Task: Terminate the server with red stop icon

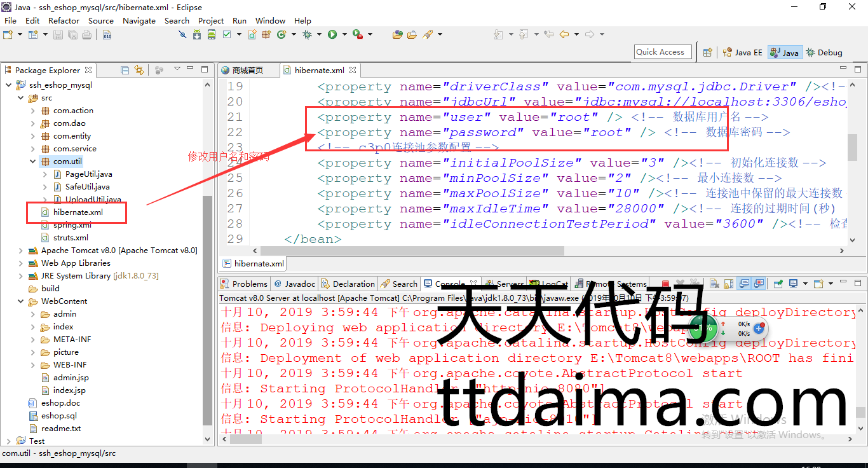Action: [665, 284]
